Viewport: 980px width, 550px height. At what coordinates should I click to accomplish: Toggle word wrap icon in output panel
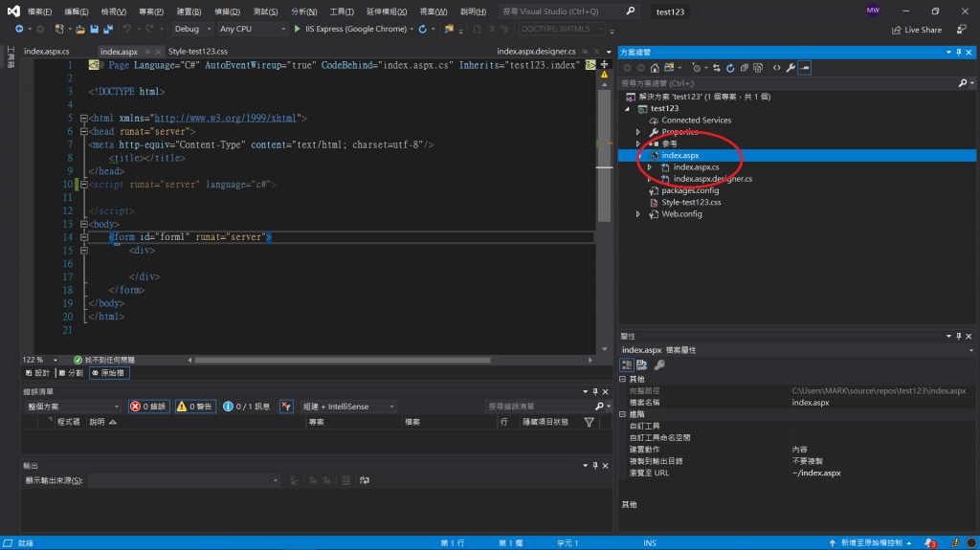point(365,480)
